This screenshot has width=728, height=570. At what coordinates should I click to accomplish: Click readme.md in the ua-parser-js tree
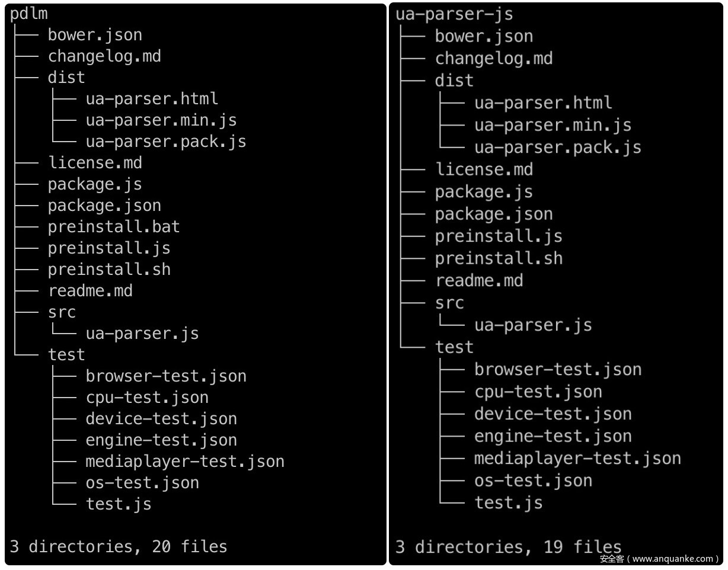point(479,280)
